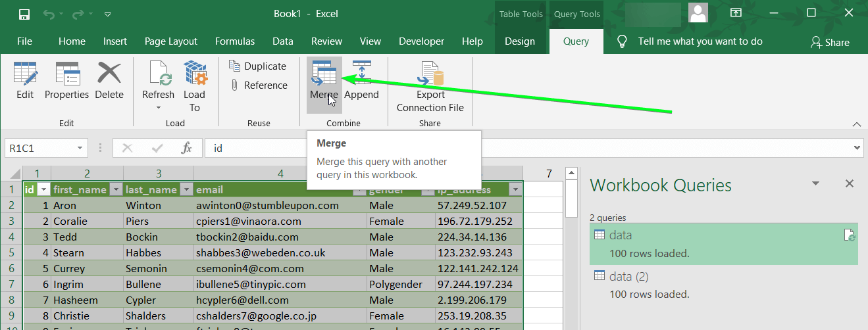Click the Share button
Screen dimensions: 868x330
click(x=830, y=42)
